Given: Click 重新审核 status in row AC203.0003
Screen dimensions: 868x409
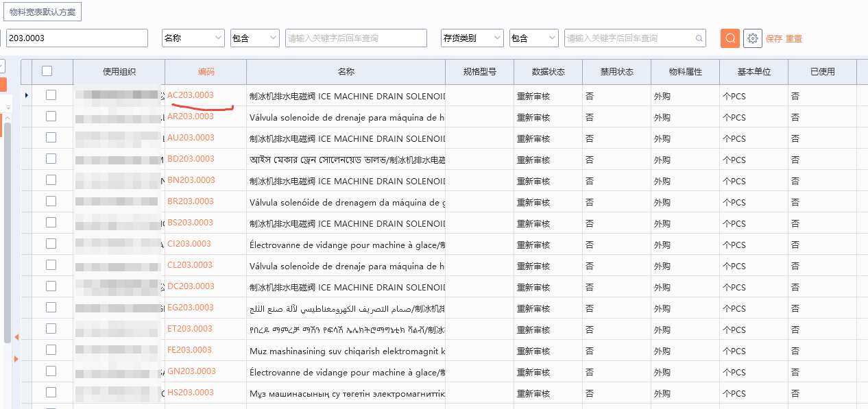Looking at the screenshot, I should (x=533, y=96).
